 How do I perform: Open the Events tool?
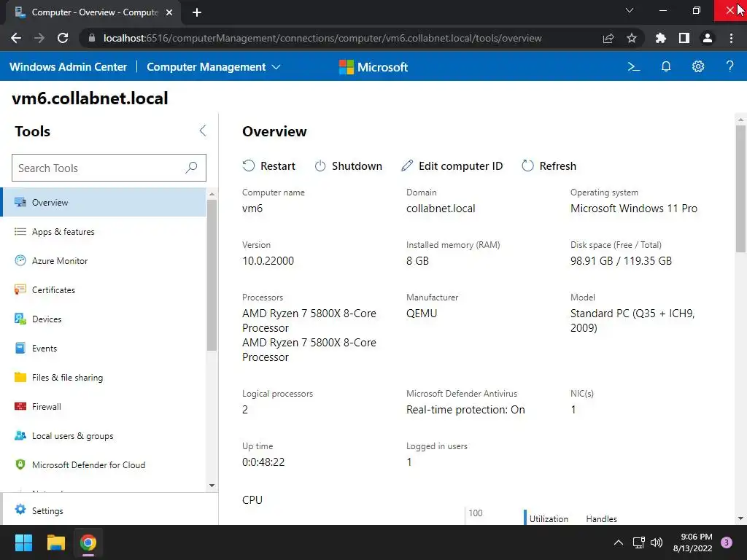[104, 348]
